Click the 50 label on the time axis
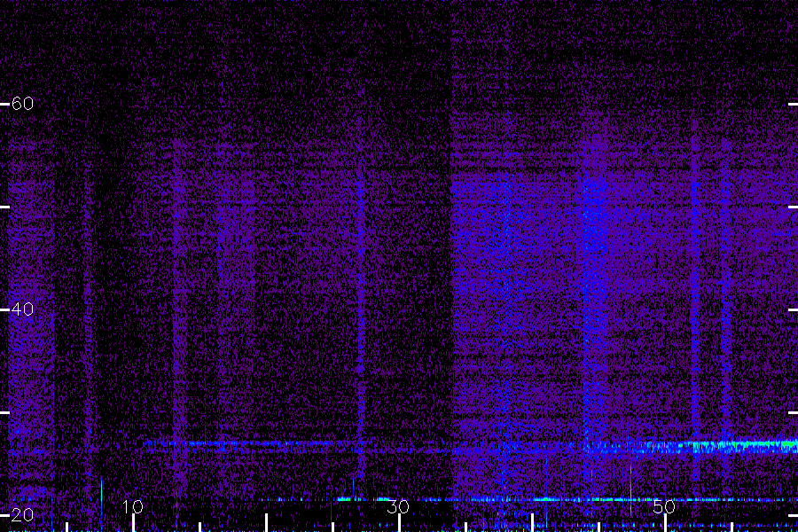 point(664,506)
